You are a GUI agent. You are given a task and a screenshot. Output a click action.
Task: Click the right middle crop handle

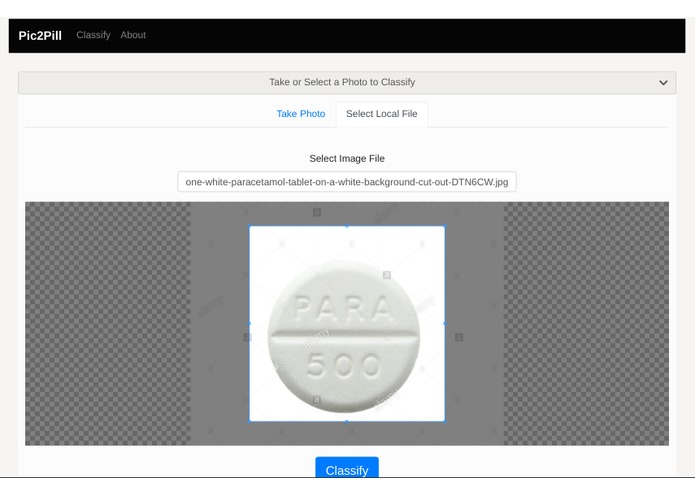coord(445,323)
